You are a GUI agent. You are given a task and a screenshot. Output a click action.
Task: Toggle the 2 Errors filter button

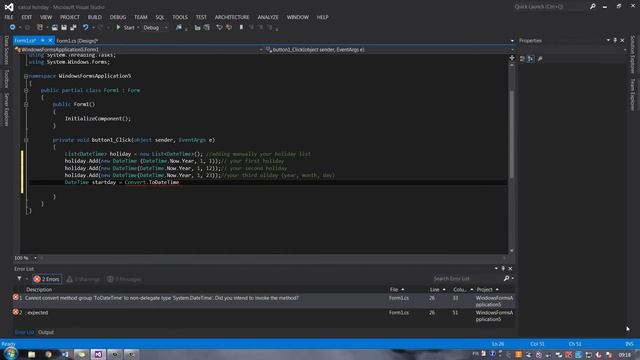(47, 279)
